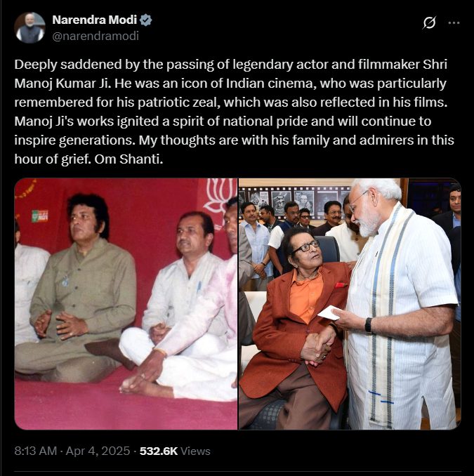
Task: Open the left photo with red backdrop
Action: click(126, 303)
